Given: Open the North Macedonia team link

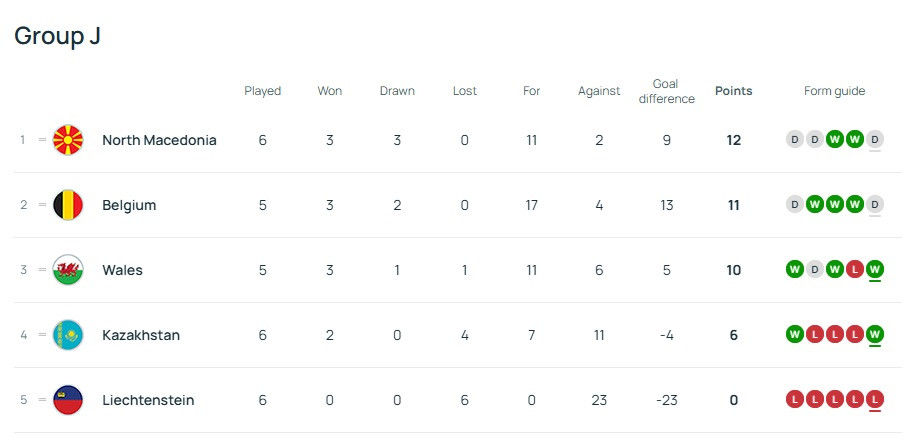Looking at the screenshot, I should (159, 140).
